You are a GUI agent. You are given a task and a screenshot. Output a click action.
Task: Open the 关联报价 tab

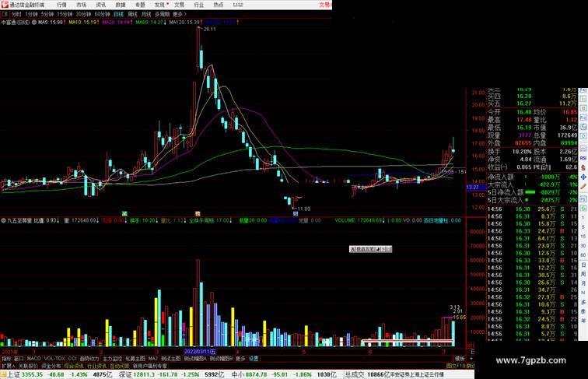[x=28, y=366]
